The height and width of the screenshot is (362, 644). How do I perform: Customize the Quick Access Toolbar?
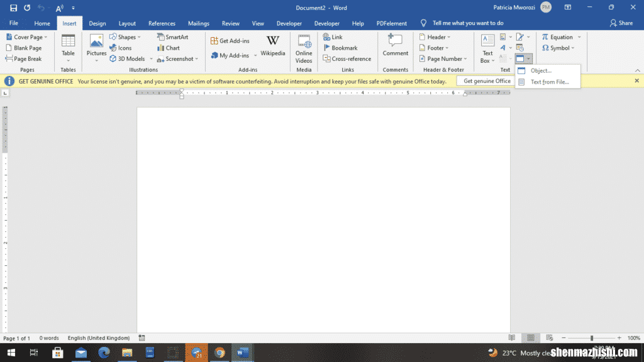pyautogui.click(x=73, y=8)
